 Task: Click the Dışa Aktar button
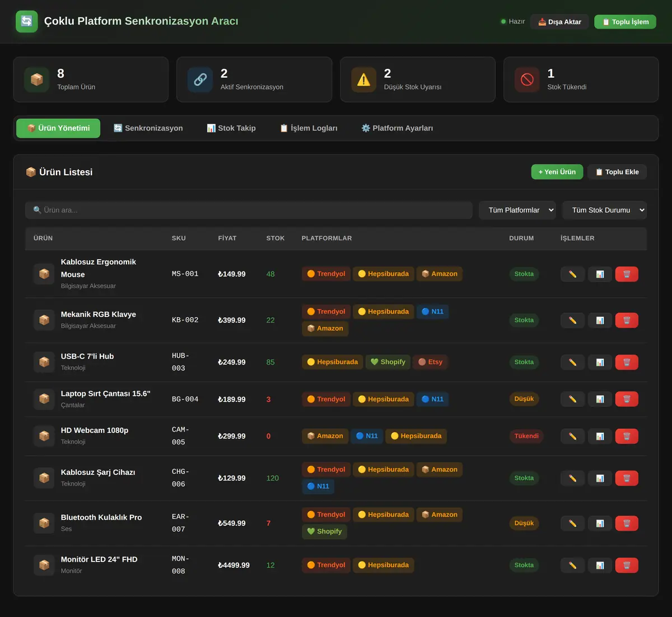pyautogui.click(x=559, y=22)
